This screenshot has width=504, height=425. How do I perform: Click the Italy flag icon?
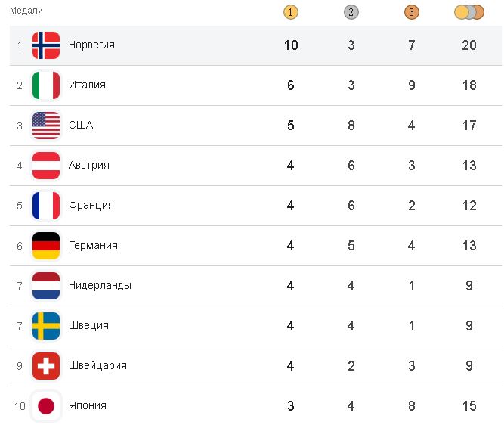46,85
